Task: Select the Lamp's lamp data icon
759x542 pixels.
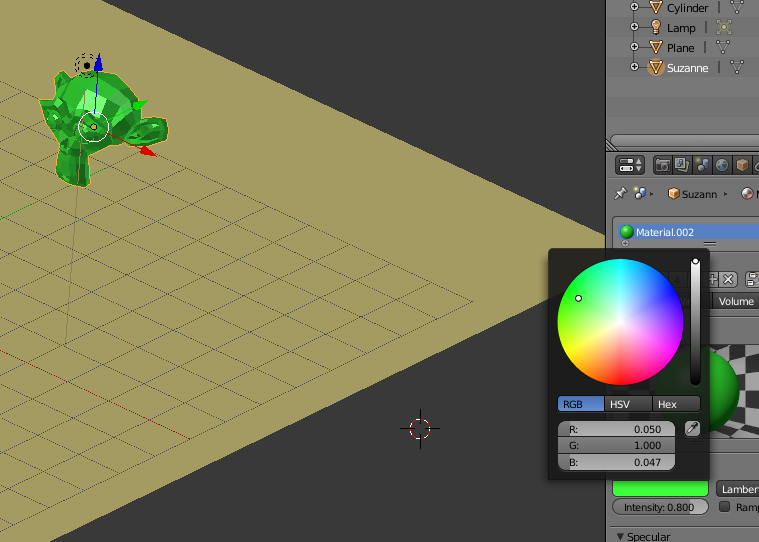Action: [x=724, y=27]
